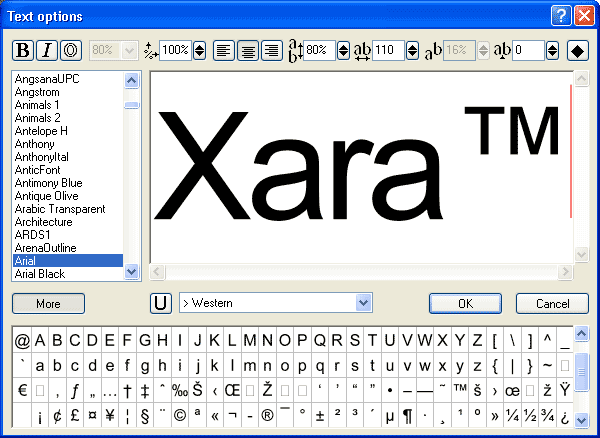
Task: Click the 80% line spacing field
Action: (320, 50)
